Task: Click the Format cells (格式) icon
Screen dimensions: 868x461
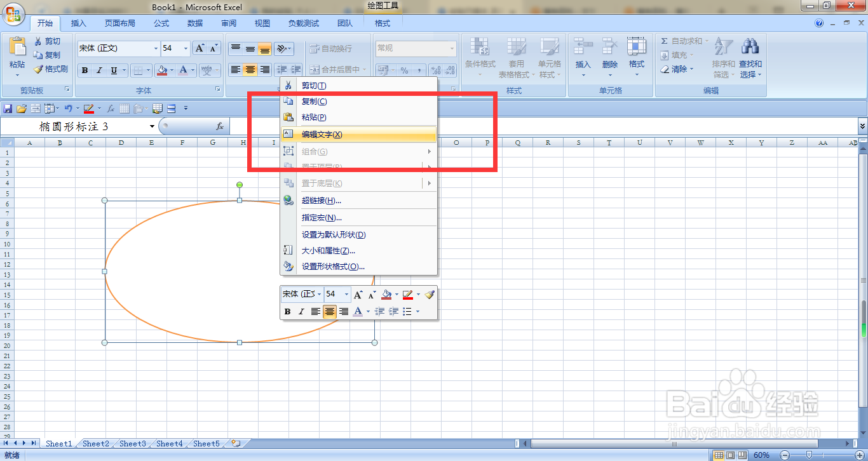Action: 637,47
